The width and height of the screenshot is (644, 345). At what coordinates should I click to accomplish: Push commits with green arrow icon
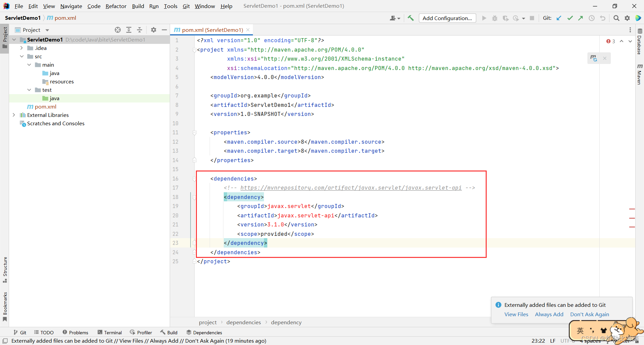coord(581,18)
